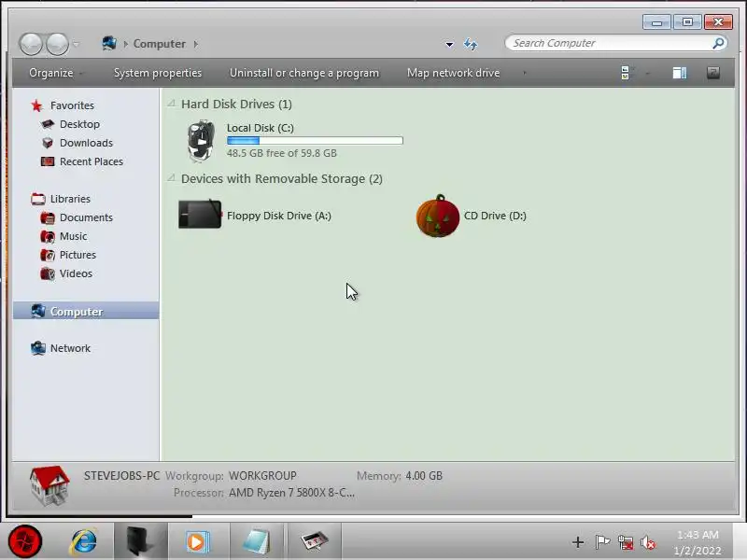Show more toolbar commands chevron
Viewport: 747px width, 560px height.
[525, 73]
